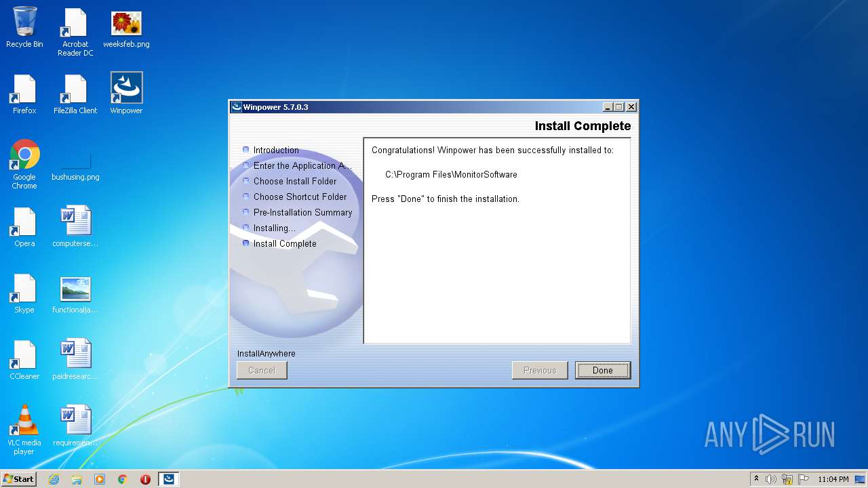
Task: Show hidden system tray icons
Action: 756,479
